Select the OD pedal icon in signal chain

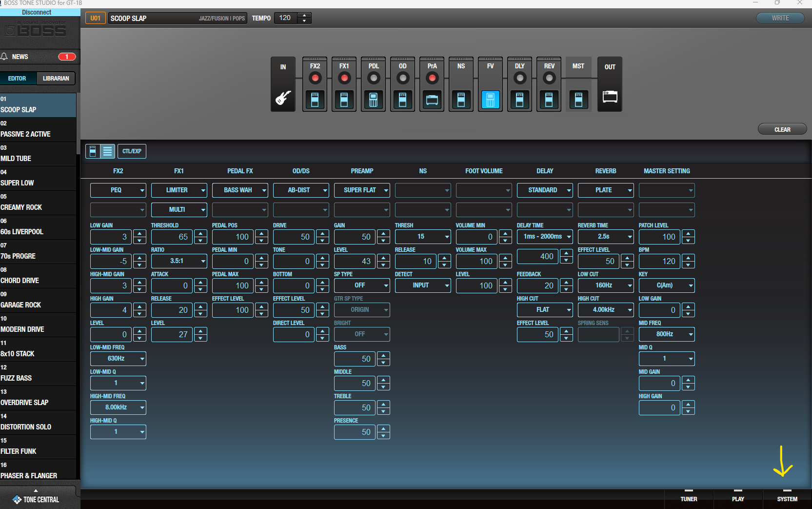[x=402, y=100]
